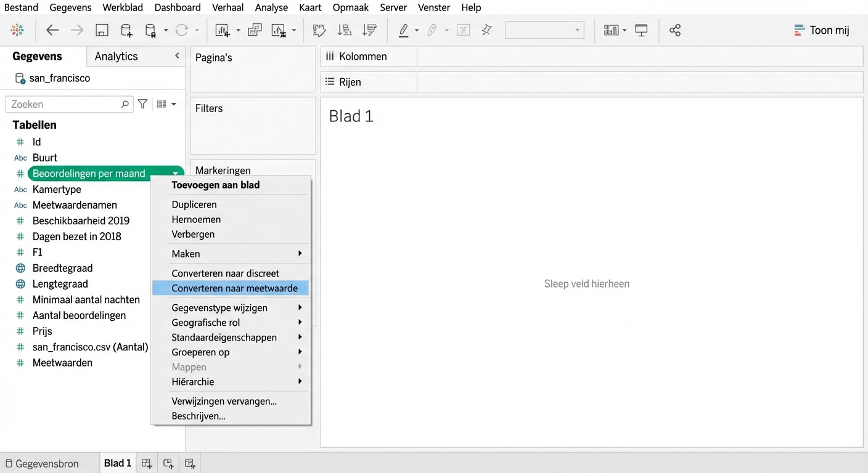
Task: Open the view options dropdown beside the filter
Action: point(166,104)
